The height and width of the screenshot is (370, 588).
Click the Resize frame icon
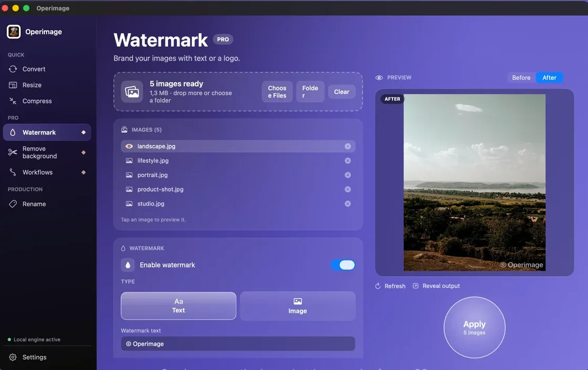click(x=13, y=85)
